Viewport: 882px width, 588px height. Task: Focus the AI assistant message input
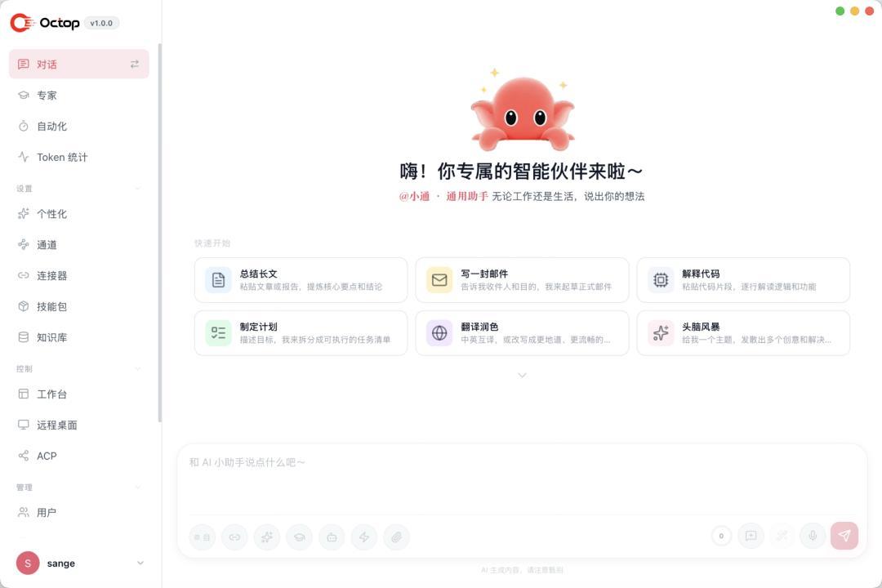click(522, 481)
